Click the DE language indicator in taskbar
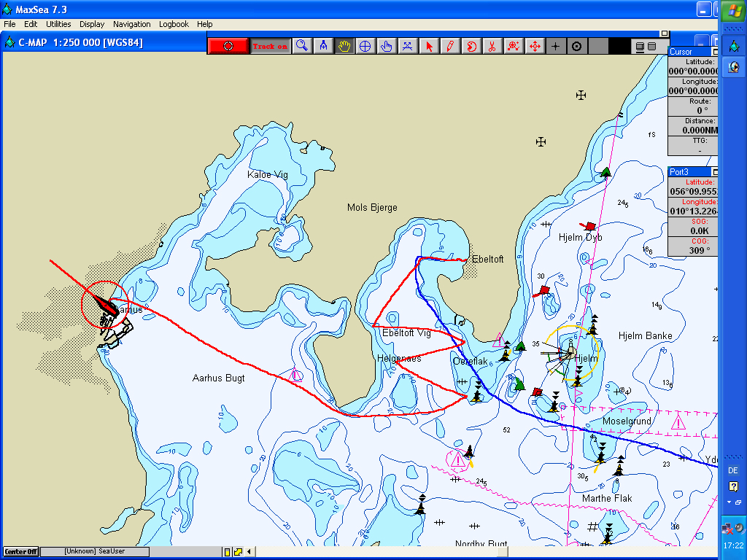The width and height of the screenshot is (747, 560). (x=733, y=471)
